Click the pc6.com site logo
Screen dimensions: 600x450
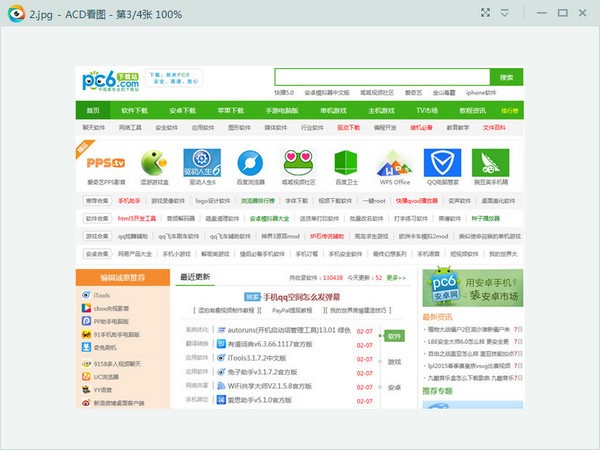tap(111, 80)
